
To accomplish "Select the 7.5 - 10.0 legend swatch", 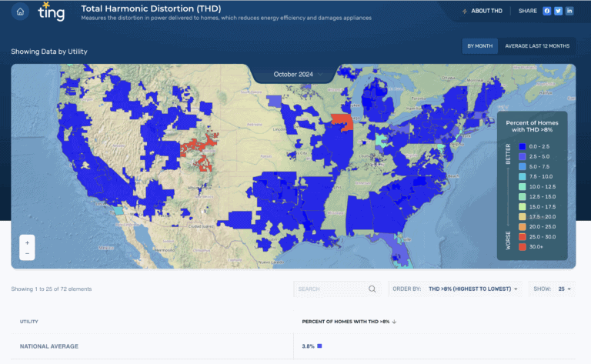I will click(522, 176).
